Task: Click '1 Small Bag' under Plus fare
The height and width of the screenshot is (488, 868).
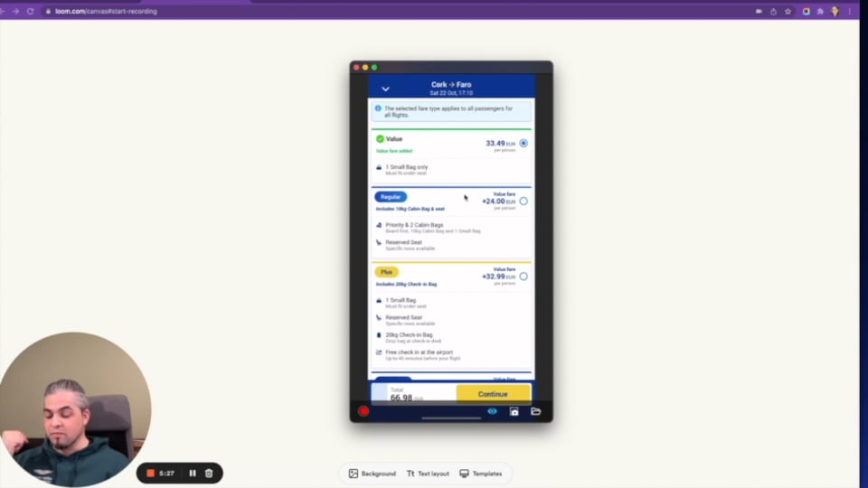Action: tap(401, 300)
